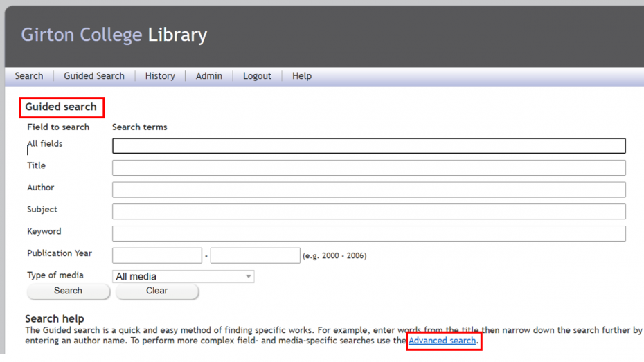Click Logout in the navigation bar
This screenshot has height=362, width=644.
click(x=257, y=76)
